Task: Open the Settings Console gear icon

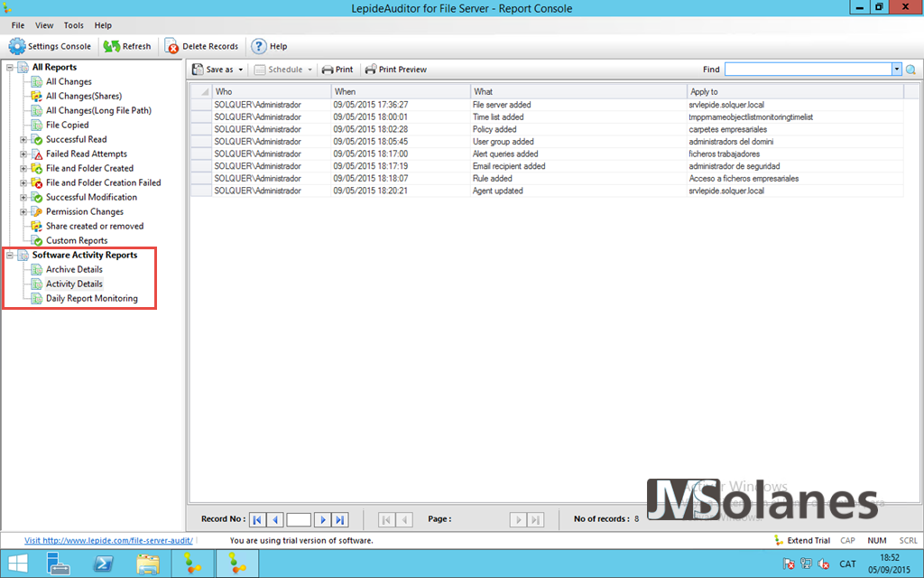Action: (17, 46)
